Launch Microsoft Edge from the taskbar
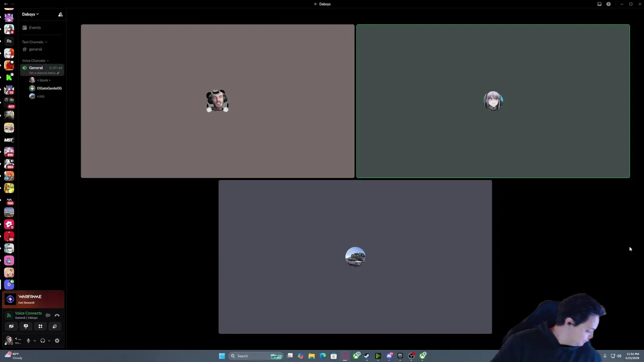This screenshot has height=362, width=644. 323,356
